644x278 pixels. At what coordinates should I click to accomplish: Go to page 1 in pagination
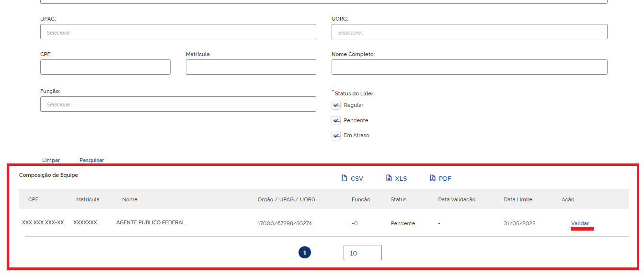point(305,253)
